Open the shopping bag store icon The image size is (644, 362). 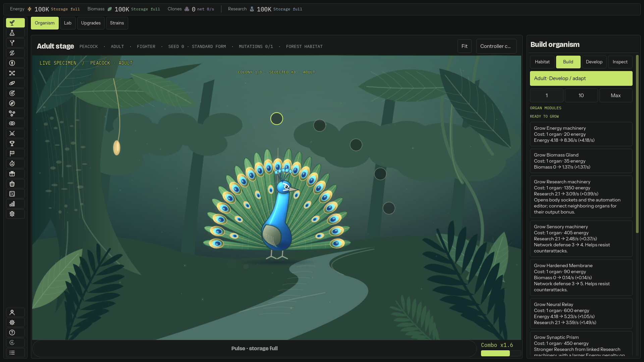[15, 184]
